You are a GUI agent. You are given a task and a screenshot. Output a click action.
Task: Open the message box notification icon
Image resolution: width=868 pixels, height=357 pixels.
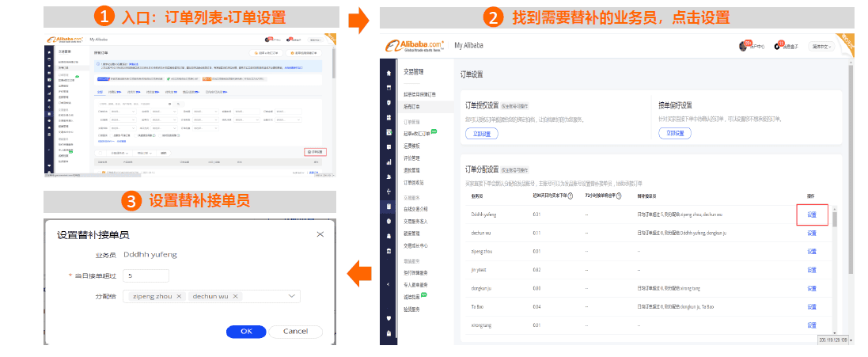pos(779,46)
